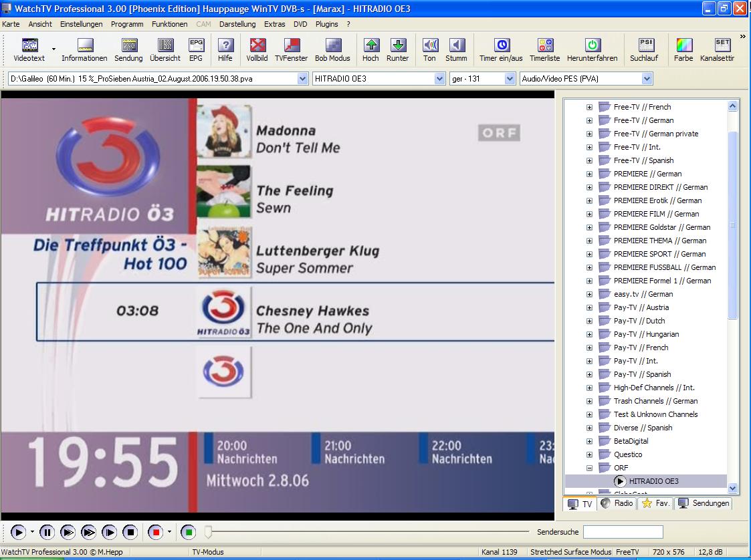
Task: Click the Play button
Action: point(17,532)
